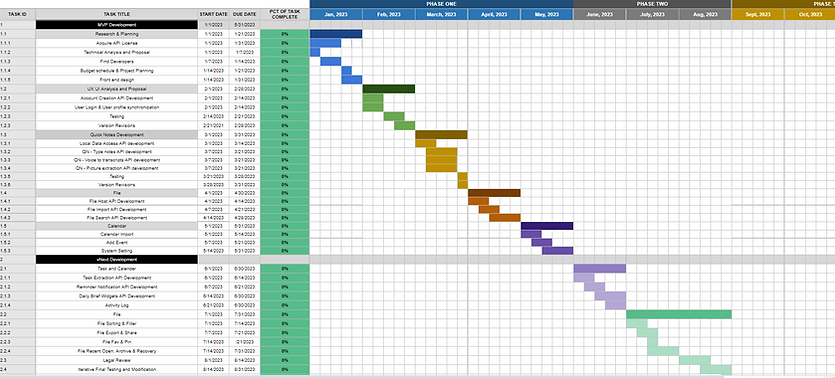Select the Oct, 2023 month header
The width and height of the screenshot is (835, 378).
(x=809, y=14)
